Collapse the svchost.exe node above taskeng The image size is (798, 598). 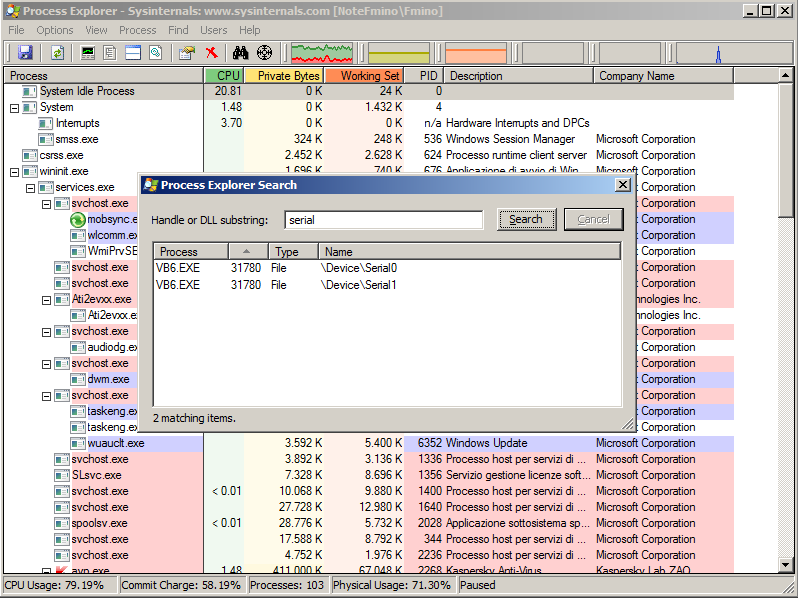pos(46,396)
